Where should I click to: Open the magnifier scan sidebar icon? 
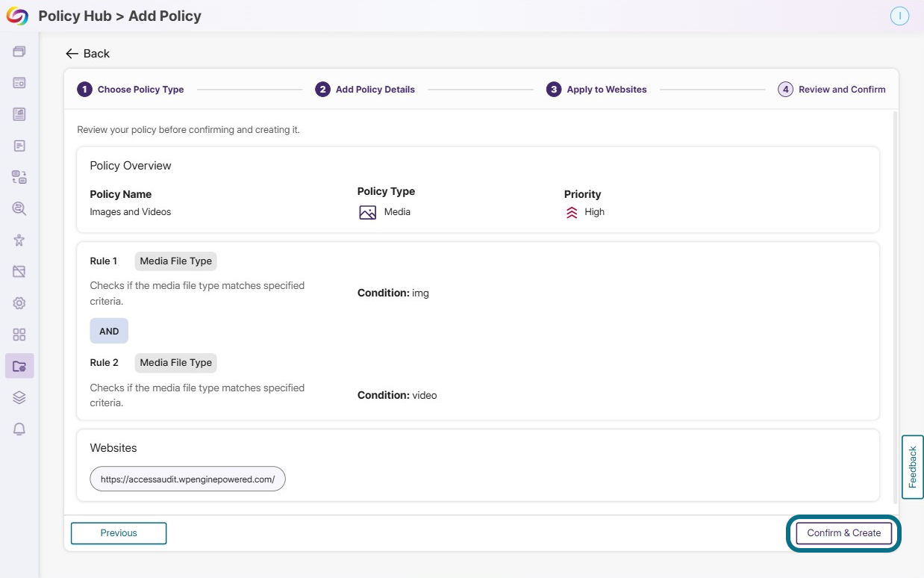tap(19, 209)
